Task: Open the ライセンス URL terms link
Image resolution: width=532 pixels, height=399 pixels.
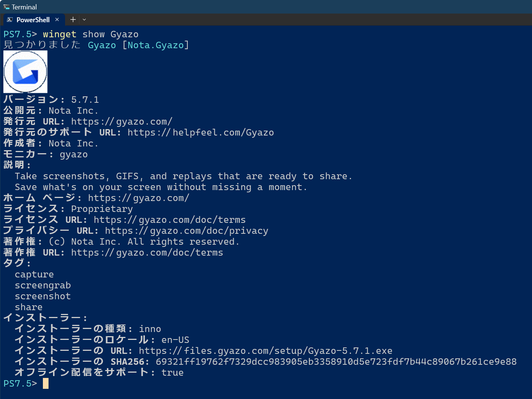Action: pyautogui.click(x=169, y=220)
